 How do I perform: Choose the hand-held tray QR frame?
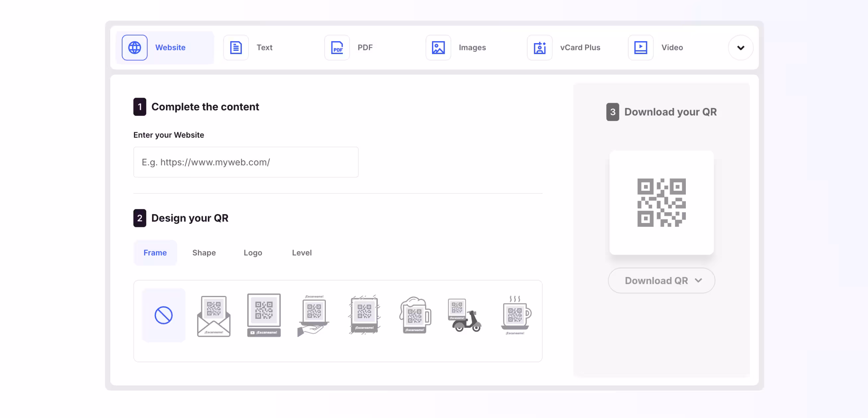[x=313, y=315]
